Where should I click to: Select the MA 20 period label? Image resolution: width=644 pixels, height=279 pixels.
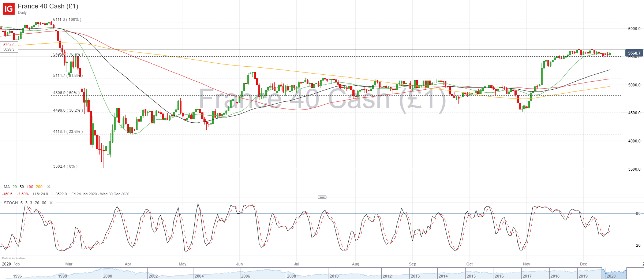(x=15, y=187)
